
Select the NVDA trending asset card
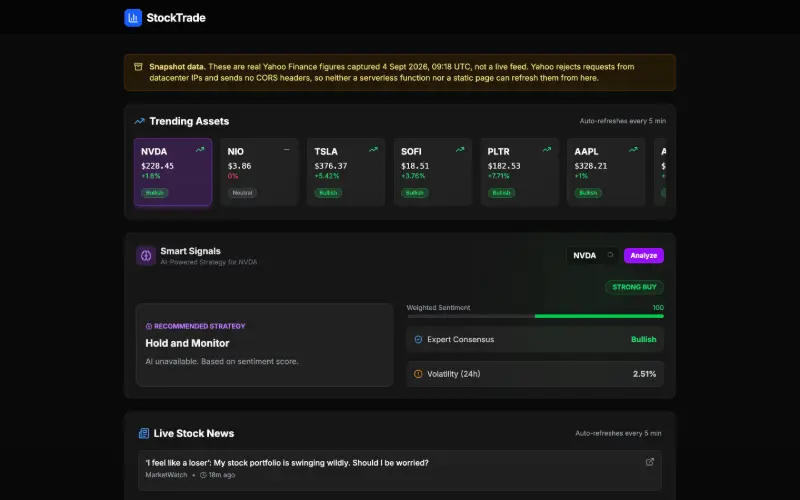click(173, 172)
